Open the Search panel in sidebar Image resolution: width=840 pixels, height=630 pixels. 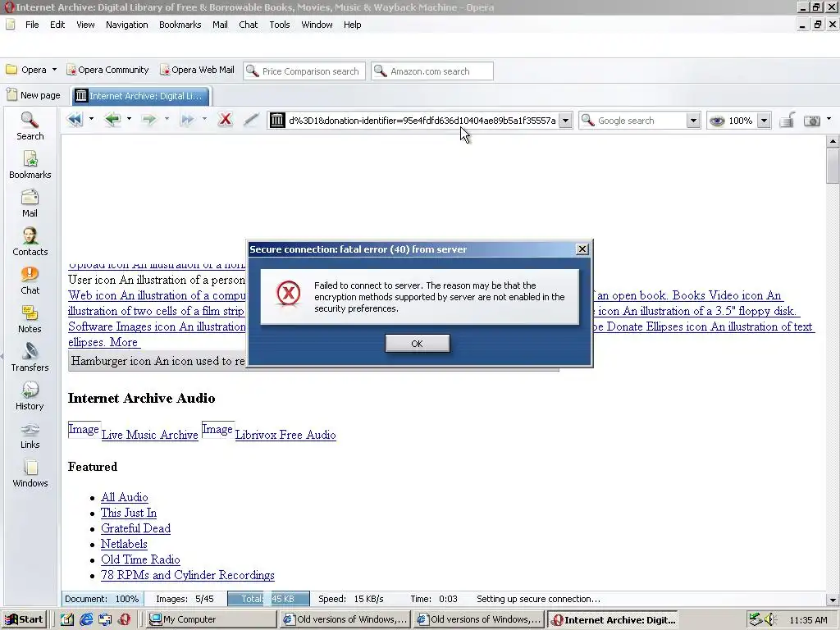pyautogui.click(x=30, y=126)
